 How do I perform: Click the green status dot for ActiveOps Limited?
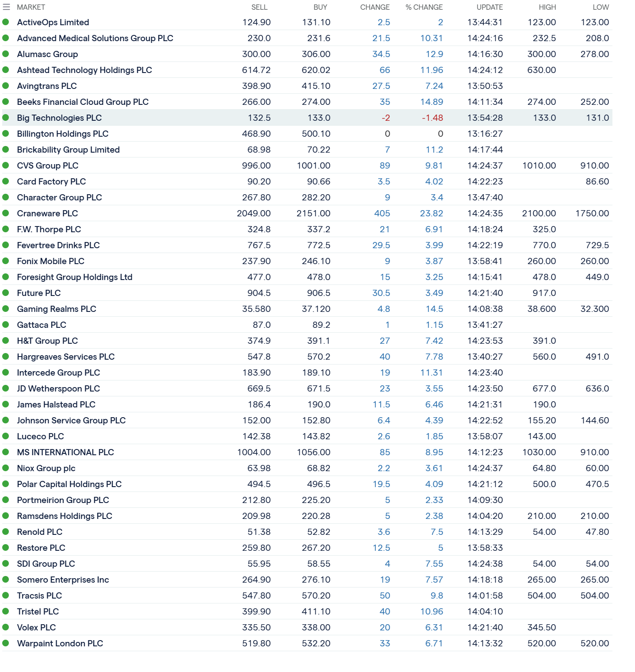click(x=6, y=22)
